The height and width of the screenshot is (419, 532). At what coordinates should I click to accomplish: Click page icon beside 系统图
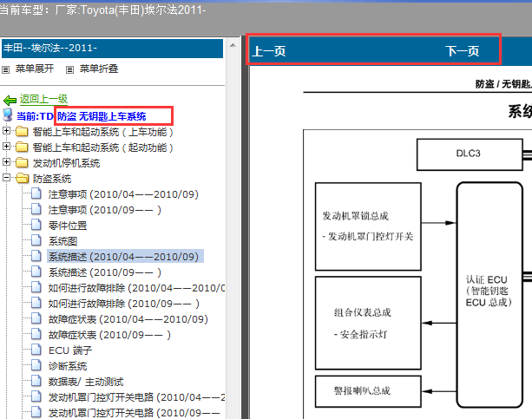(x=36, y=240)
